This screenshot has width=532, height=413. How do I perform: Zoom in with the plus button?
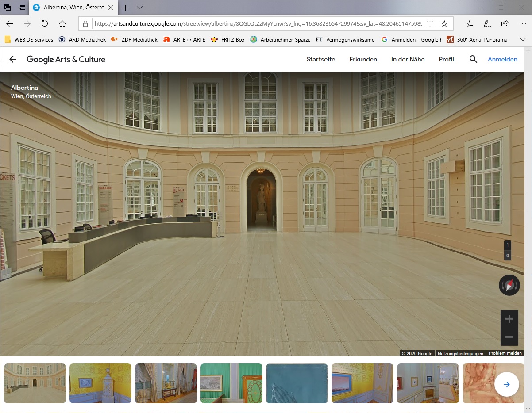point(509,319)
